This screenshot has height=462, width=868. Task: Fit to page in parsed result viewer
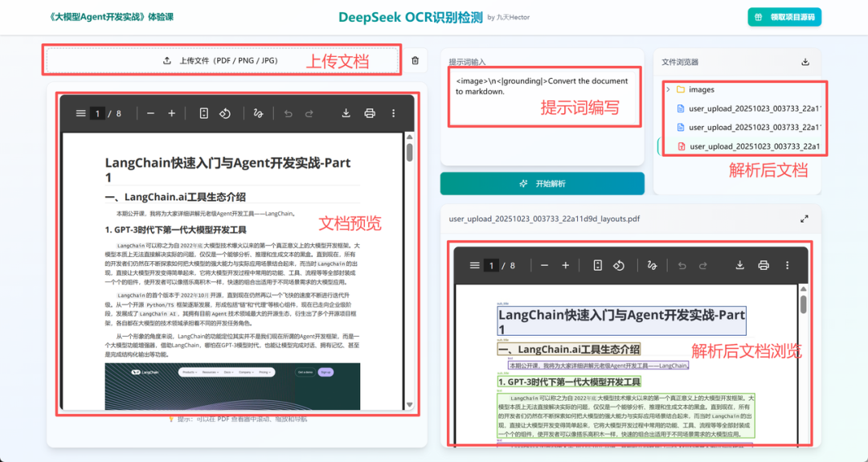point(597,266)
